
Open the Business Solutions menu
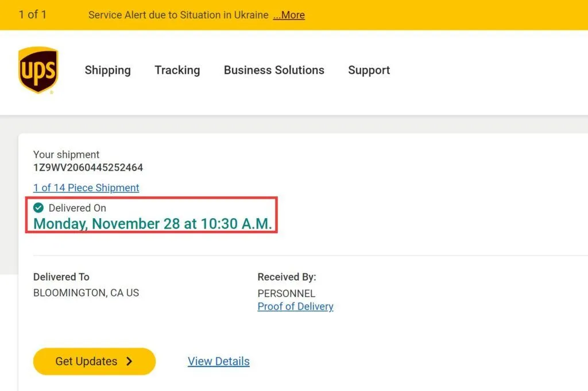[x=274, y=70]
